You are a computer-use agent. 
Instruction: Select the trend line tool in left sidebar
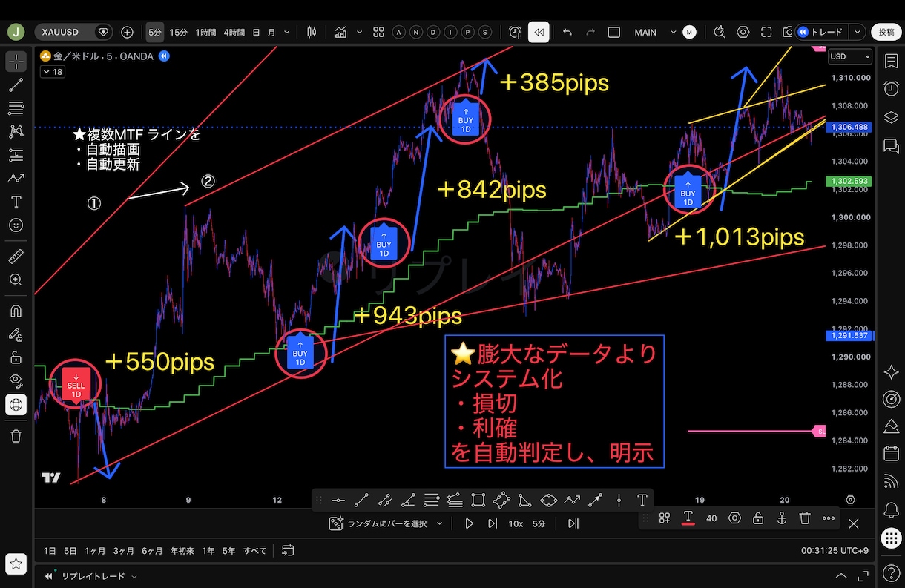click(16, 85)
